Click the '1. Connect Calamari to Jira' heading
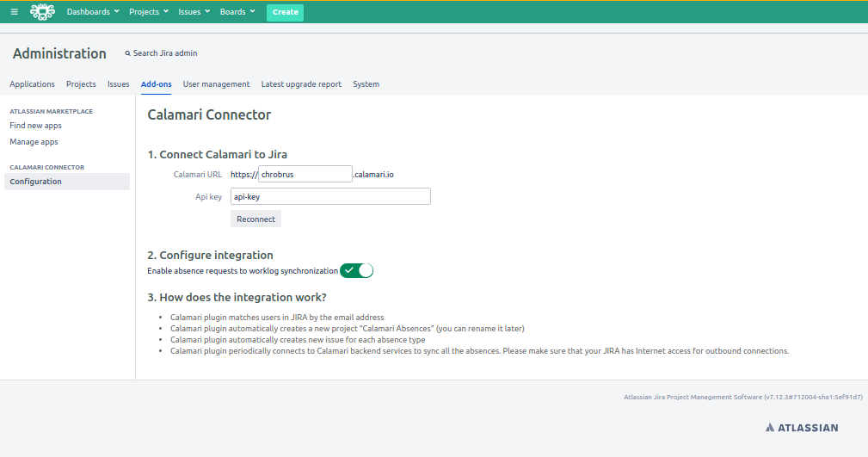868x457 pixels. (217, 155)
